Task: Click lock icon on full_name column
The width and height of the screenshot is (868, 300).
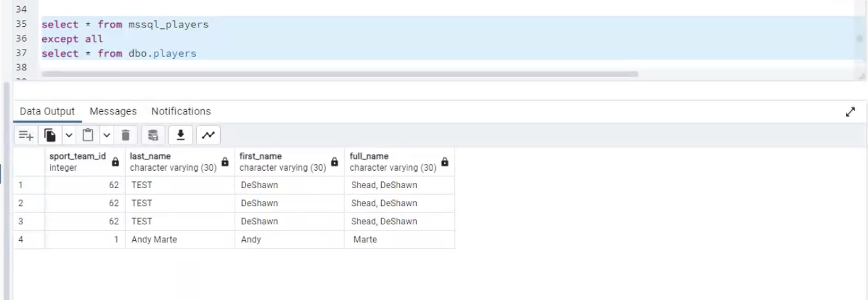Action: coord(445,162)
